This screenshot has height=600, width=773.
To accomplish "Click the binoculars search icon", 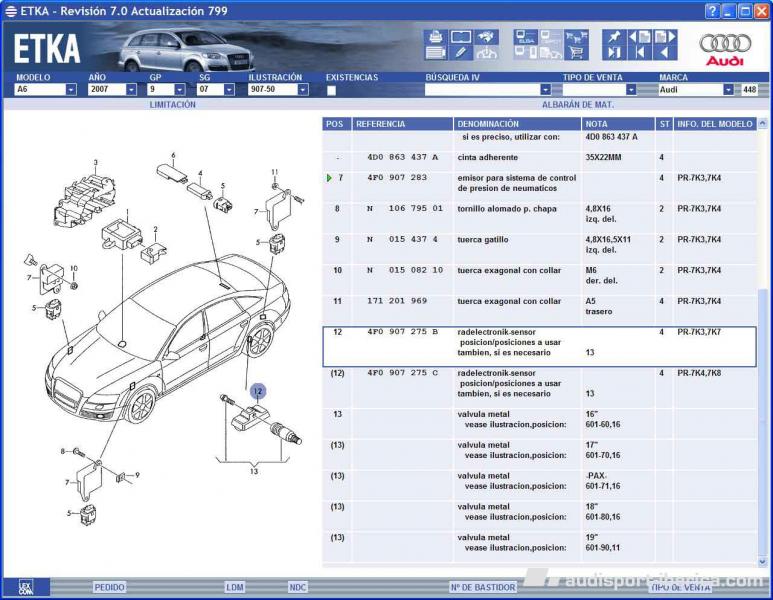I will tap(487, 36).
